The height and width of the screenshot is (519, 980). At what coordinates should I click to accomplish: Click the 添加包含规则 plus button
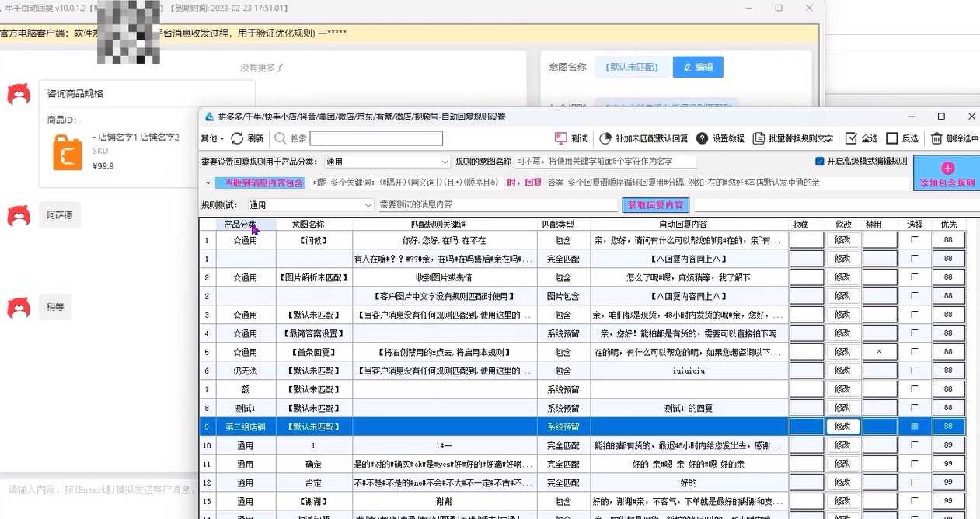[x=947, y=173]
